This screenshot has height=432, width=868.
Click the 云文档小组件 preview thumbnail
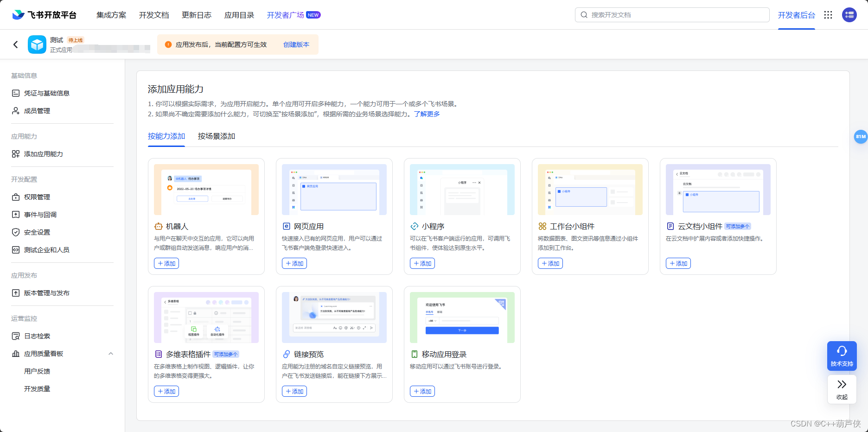pos(718,190)
